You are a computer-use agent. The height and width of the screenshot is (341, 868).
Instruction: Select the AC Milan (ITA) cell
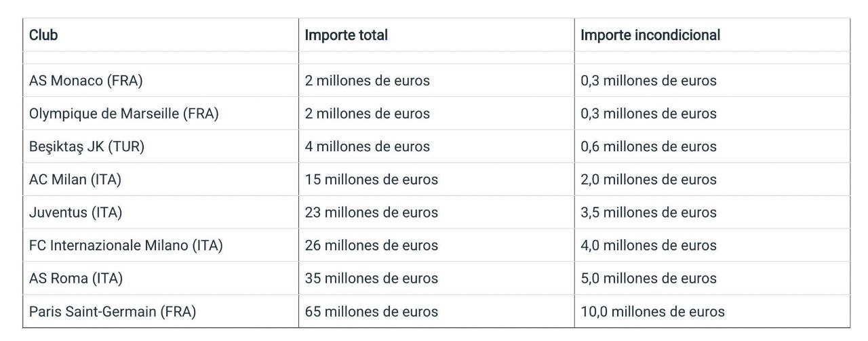tap(75, 180)
